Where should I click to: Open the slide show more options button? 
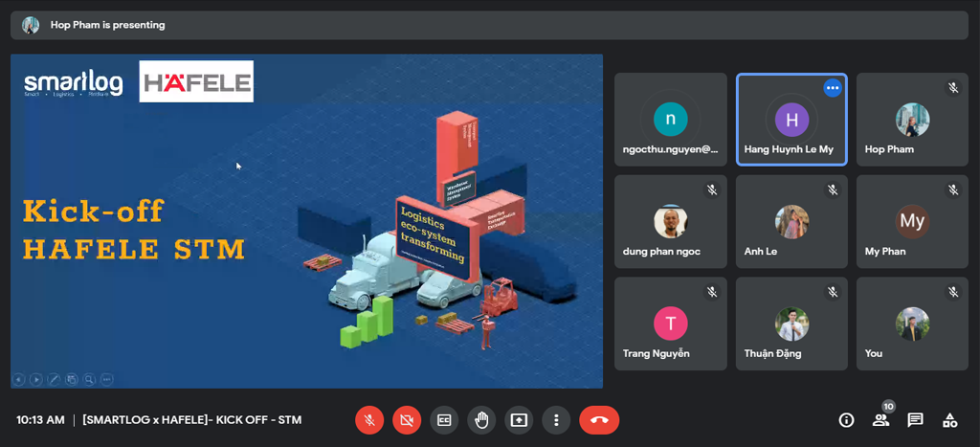pos(106,379)
